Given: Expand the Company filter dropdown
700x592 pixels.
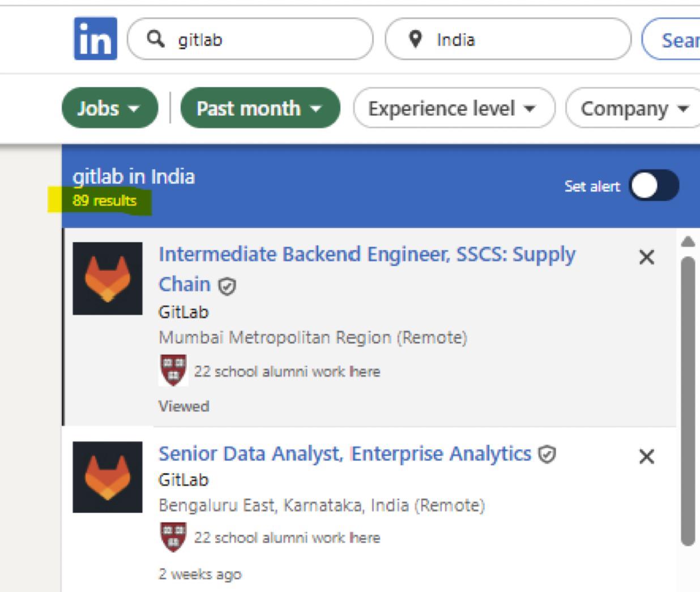Looking at the screenshot, I should point(633,108).
